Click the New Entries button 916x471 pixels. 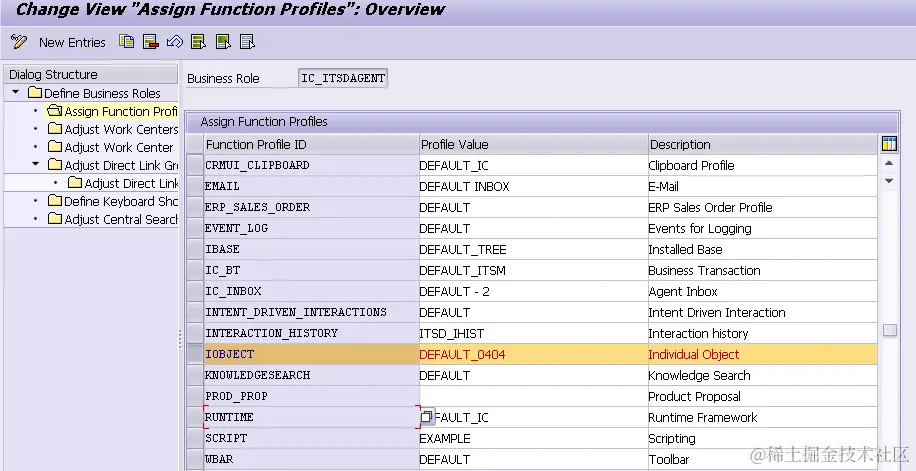72,42
